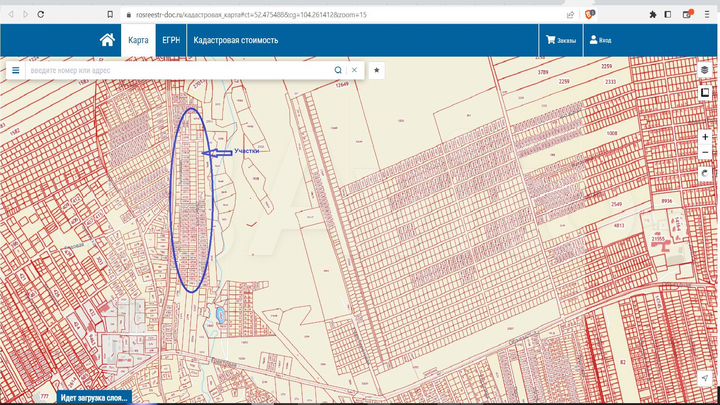This screenshot has width=720, height=405.
Task: Open the map layers panel
Action: (705, 71)
